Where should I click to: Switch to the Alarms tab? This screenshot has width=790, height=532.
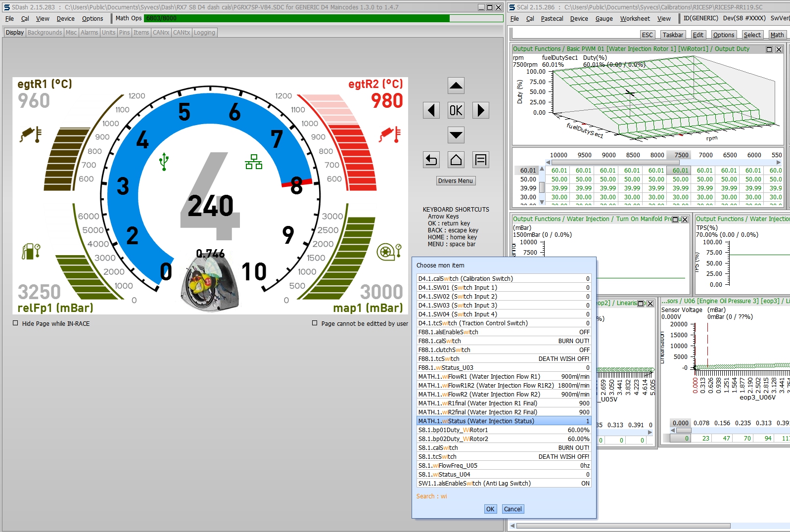coord(90,33)
